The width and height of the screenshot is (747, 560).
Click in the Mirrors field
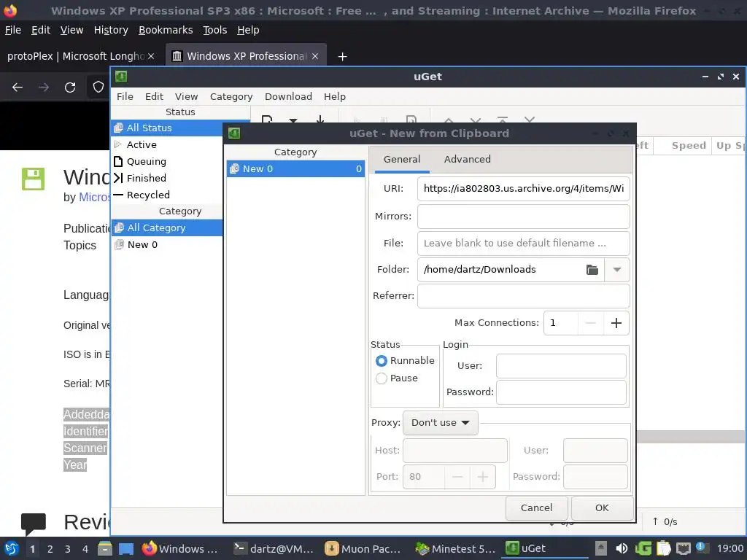click(x=523, y=216)
